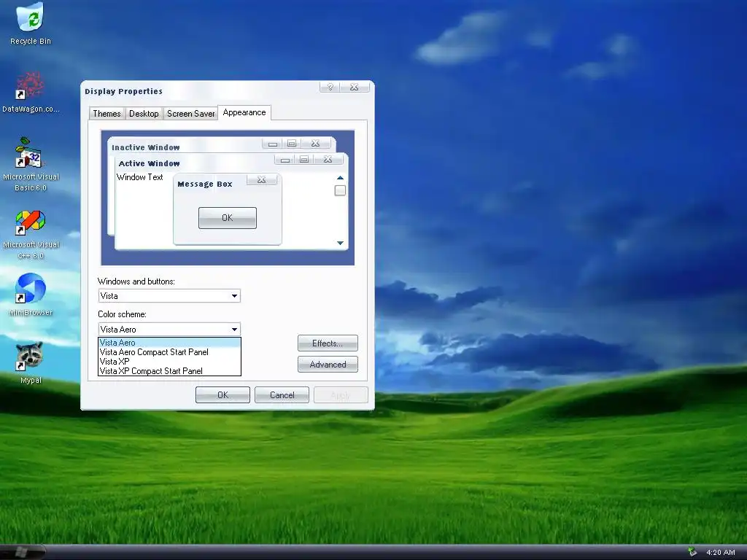
Task: Click the preview Message Box OK button
Action: (x=228, y=217)
